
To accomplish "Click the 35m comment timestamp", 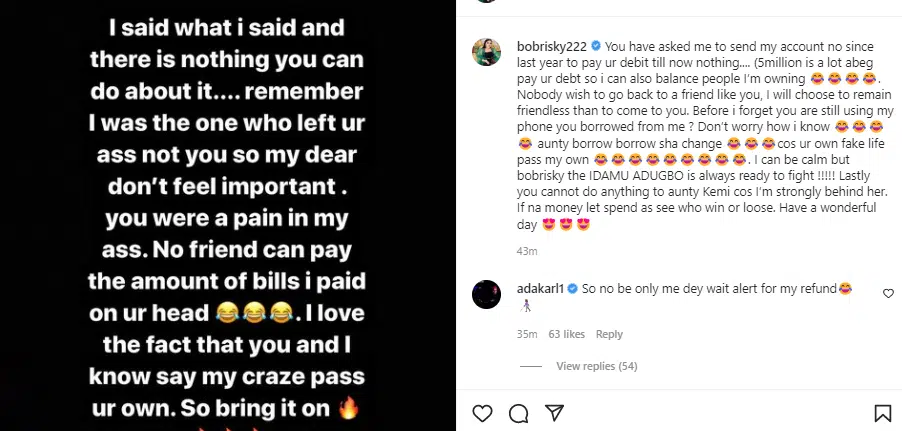I will pyautogui.click(x=524, y=334).
